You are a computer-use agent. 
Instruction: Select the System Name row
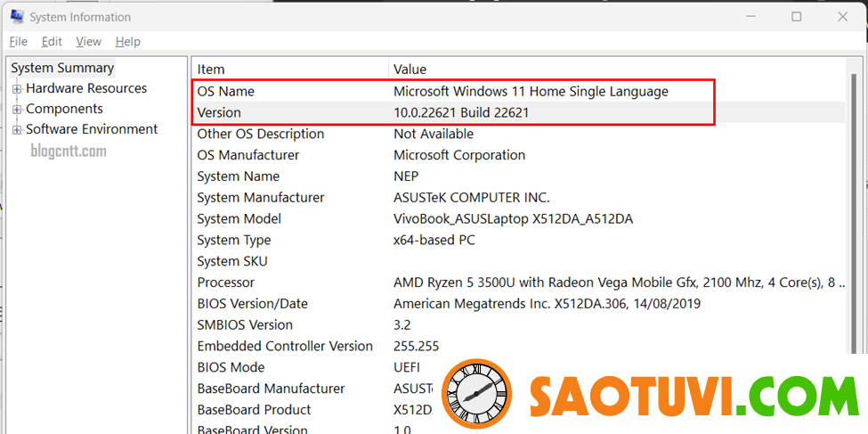point(239,176)
